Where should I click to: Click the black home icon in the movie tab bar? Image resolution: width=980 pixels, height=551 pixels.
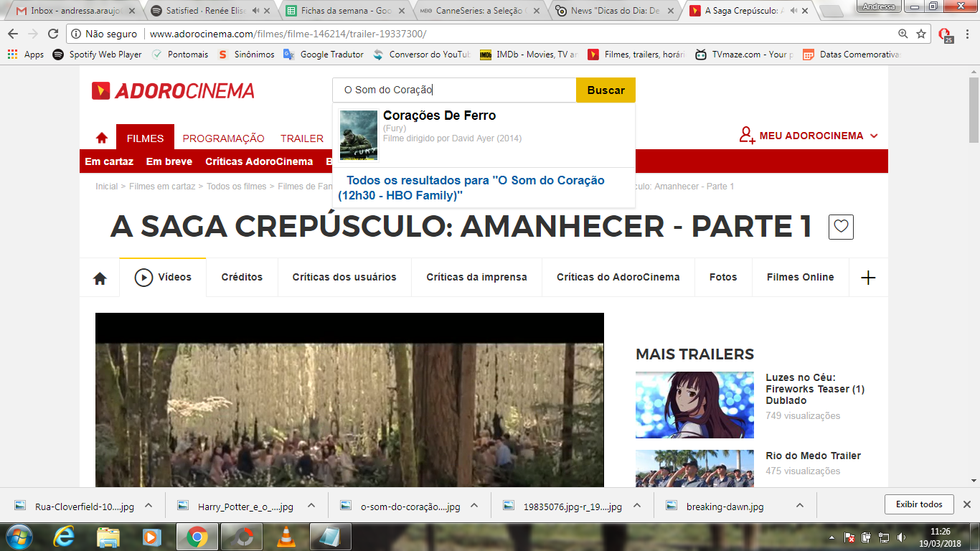tap(100, 278)
